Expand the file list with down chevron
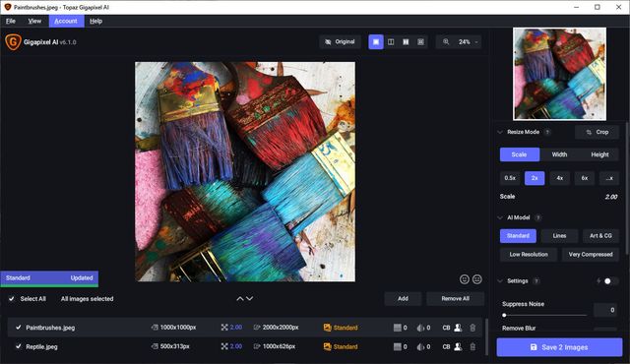Viewport: 630px width, 364px height. [249, 299]
